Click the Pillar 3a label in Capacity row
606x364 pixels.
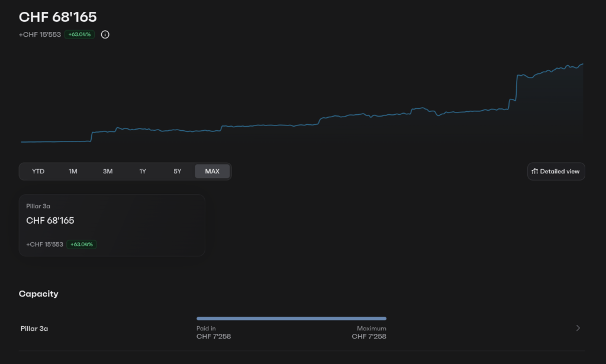pyautogui.click(x=34, y=328)
